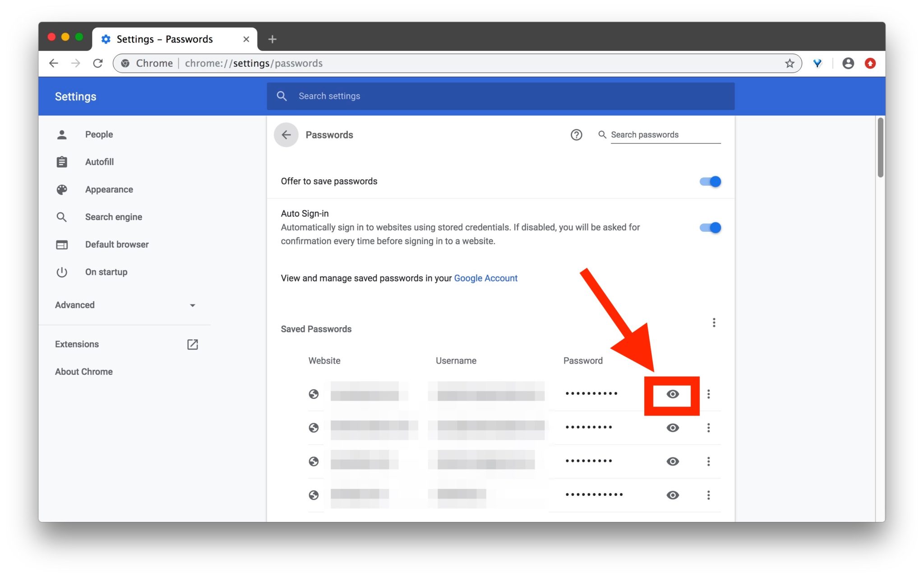Toggle Offer to save passwords switch

pos(710,181)
